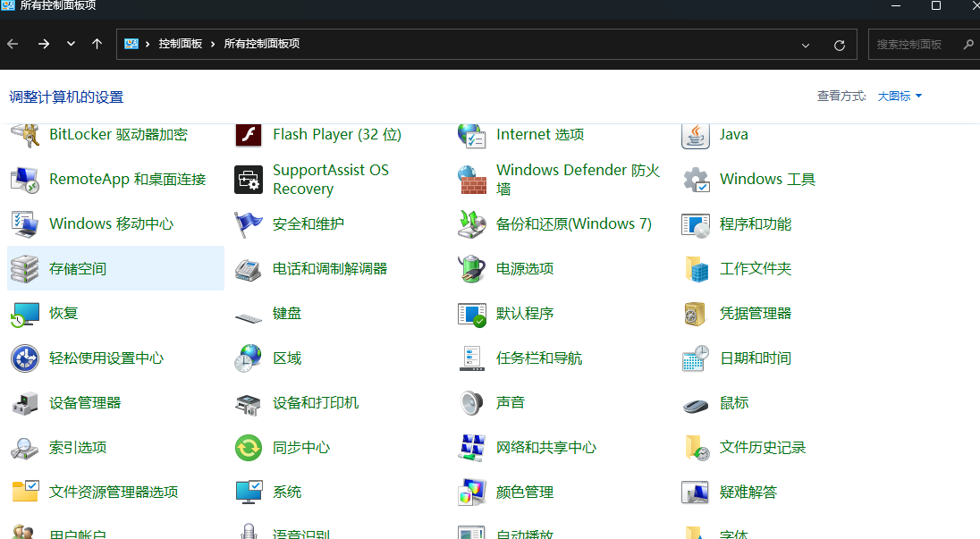Click the 颜色管理 icon

472,493
